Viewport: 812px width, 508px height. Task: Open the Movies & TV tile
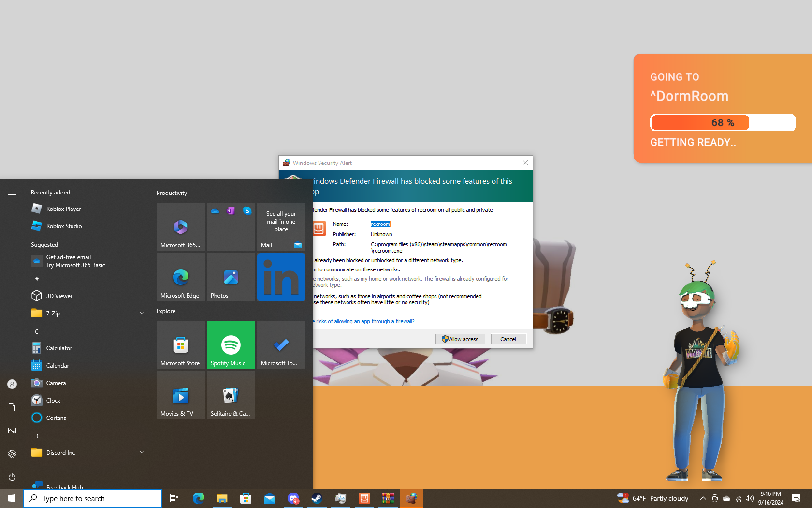pos(181,395)
